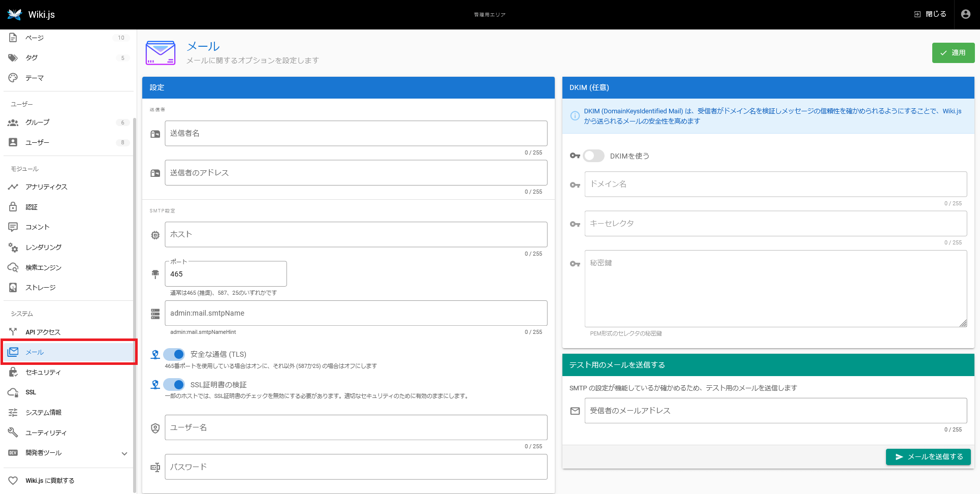Screen dimensions: 980x494
Task: Click the 開発者ツール DEV icon
Action: 13,452
